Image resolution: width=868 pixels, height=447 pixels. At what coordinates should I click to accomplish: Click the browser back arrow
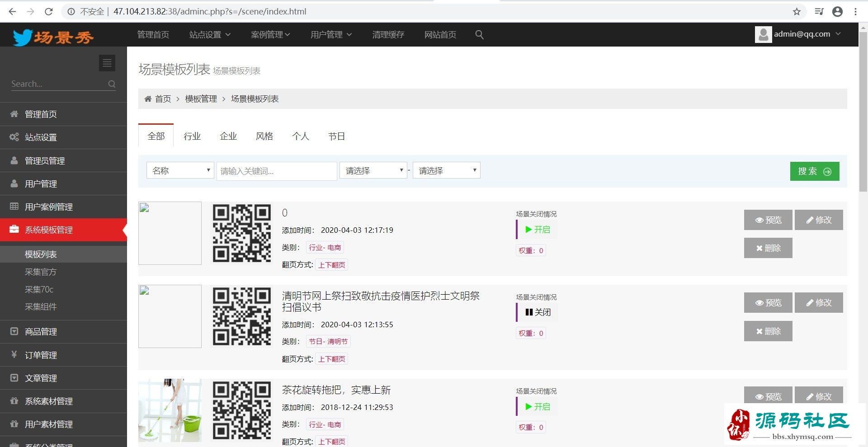12,11
